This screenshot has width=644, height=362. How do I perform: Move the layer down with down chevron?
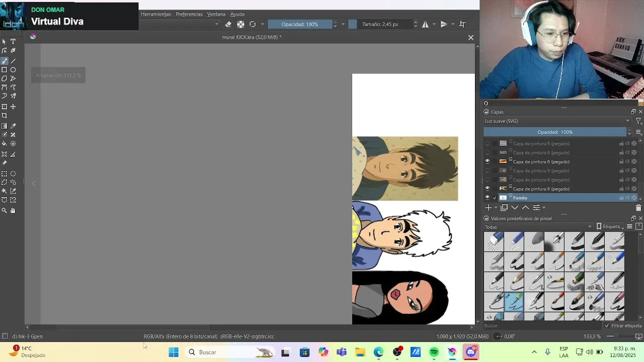click(515, 207)
